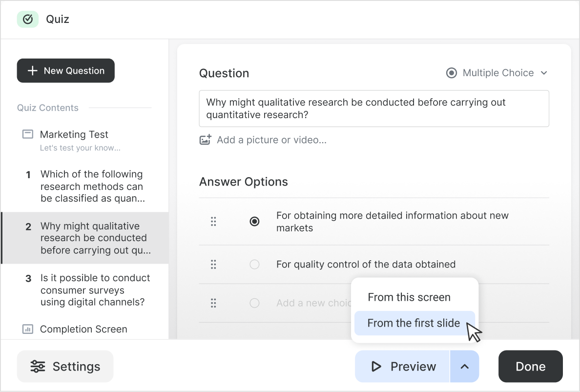This screenshot has width=580, height=392.
Task: Click the Multiple Choice type radio icon
Action: point(452,73)
